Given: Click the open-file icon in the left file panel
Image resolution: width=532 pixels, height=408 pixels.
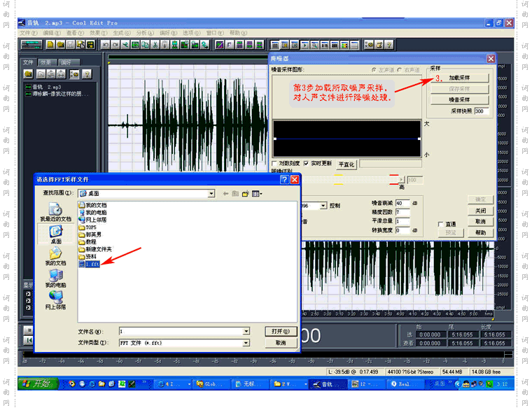Looking at the screenshot, I should click(x=29, y=74).
